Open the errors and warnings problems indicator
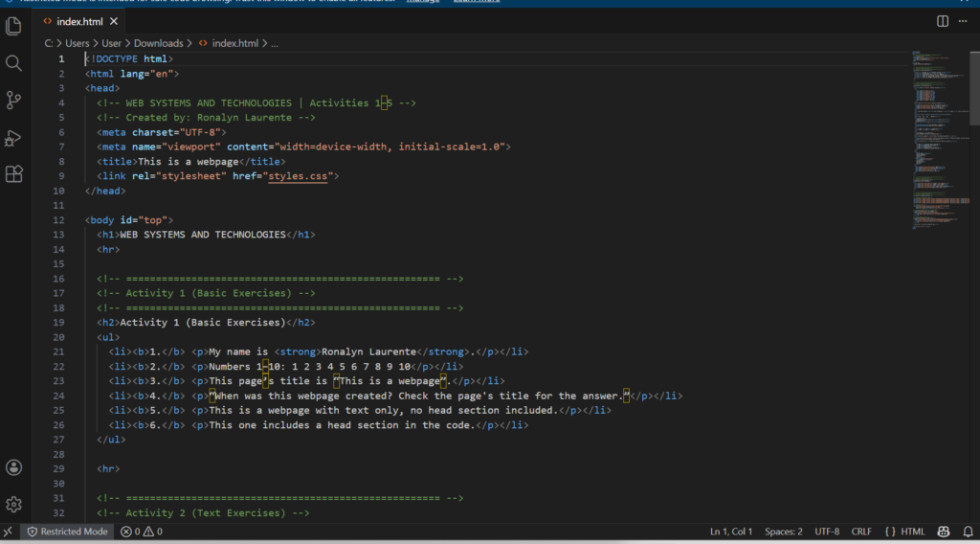 [142, 532]
